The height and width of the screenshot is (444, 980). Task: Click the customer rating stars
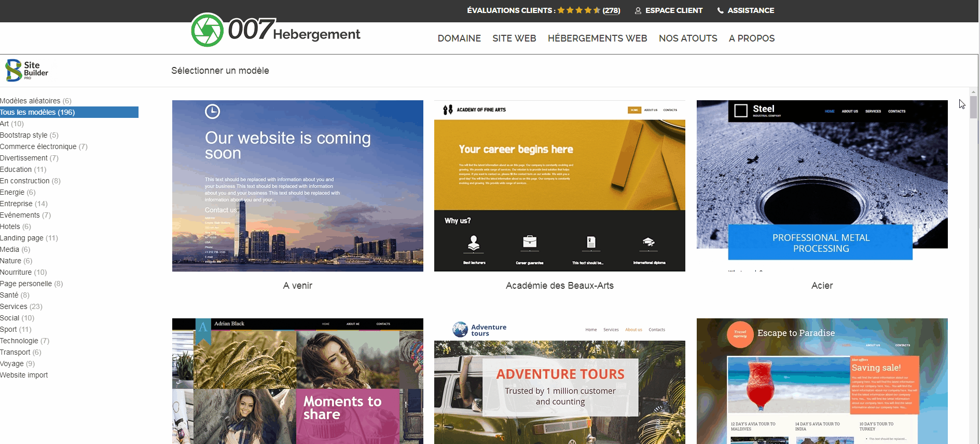click(x=578, y=10)
